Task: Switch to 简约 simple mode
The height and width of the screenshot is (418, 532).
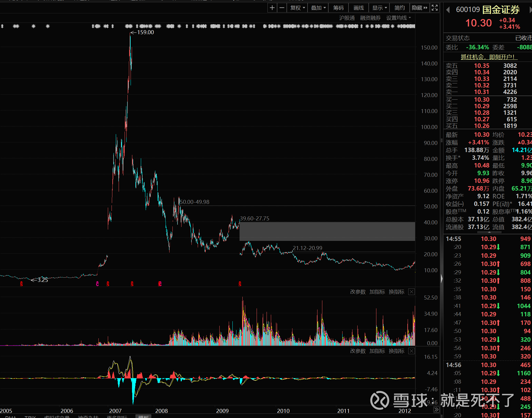Action: 400,8
